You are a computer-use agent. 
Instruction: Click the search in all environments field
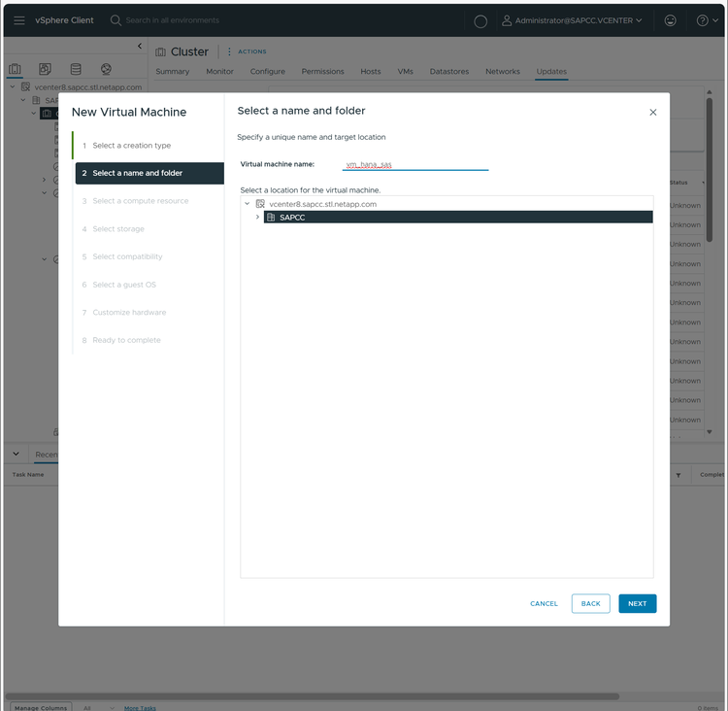point(172,20)
